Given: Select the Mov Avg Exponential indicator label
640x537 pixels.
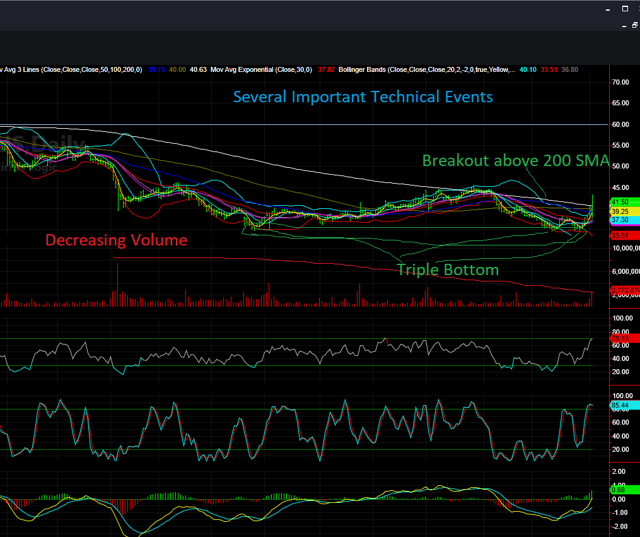Looking at the screenshot, I should 261,70.
